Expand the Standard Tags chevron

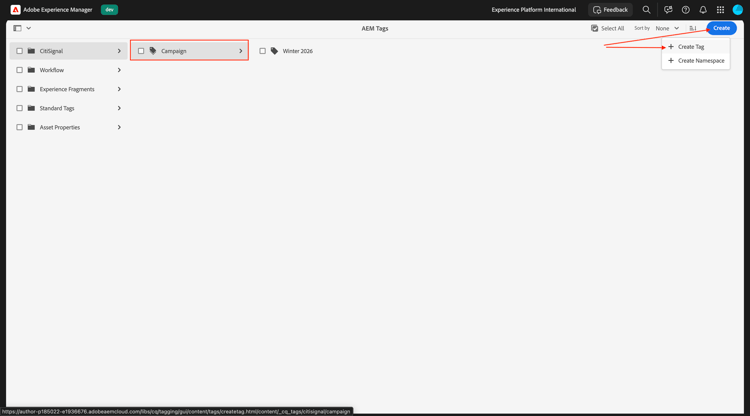tap(119, 108)
